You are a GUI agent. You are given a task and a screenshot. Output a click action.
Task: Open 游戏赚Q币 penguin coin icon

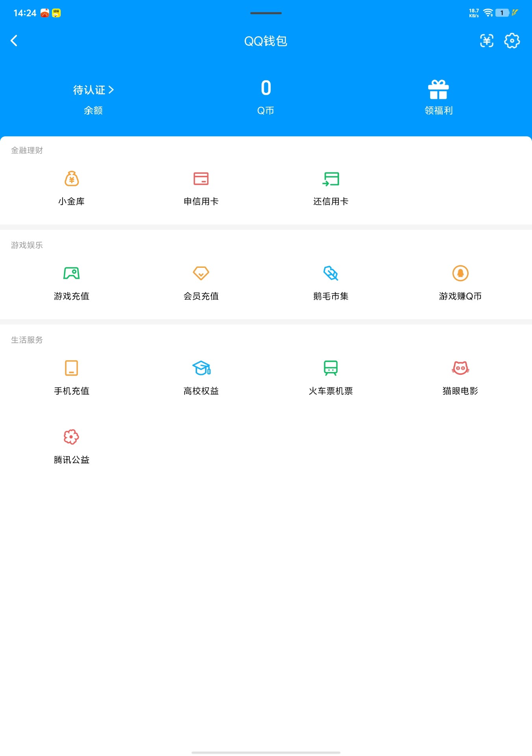tap(460, 273)
